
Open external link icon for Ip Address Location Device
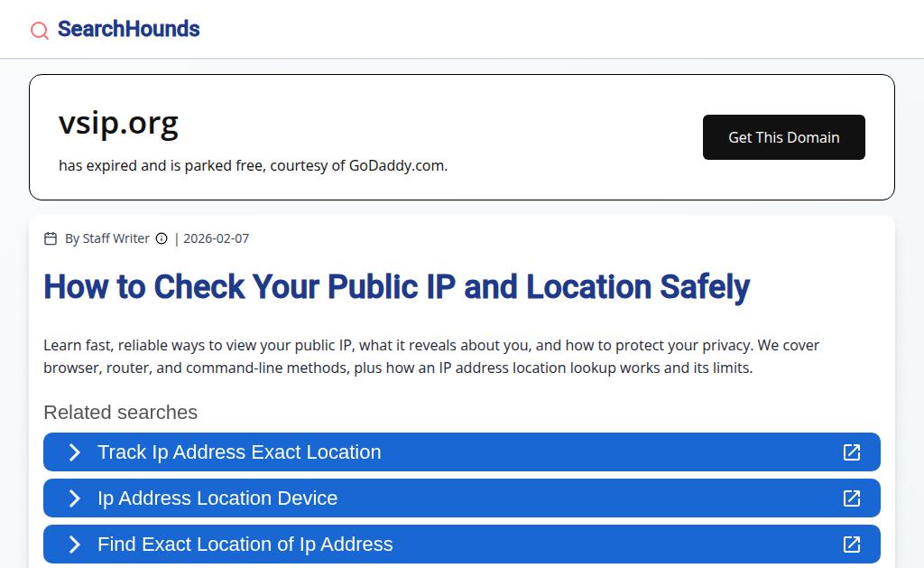point(851,498)
